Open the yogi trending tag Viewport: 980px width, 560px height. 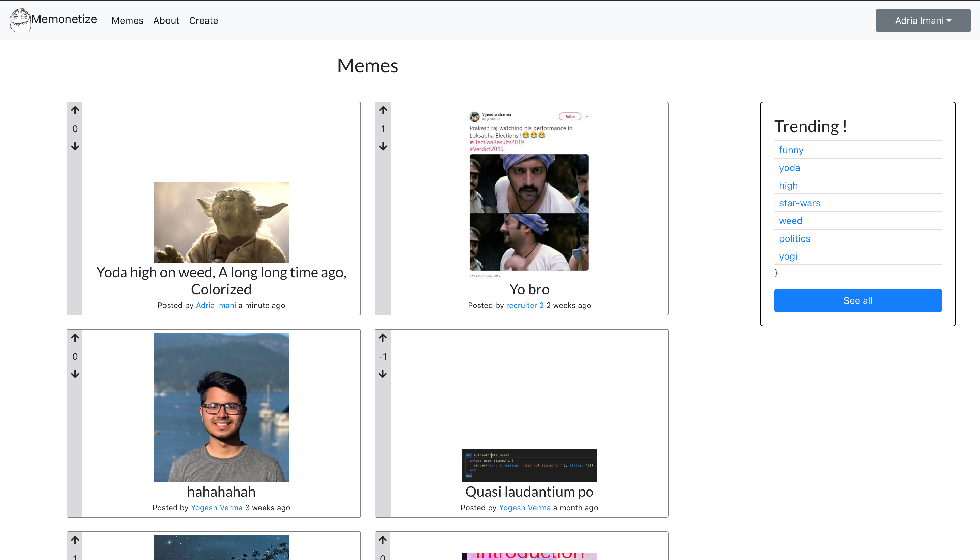[x=788, y=256]
